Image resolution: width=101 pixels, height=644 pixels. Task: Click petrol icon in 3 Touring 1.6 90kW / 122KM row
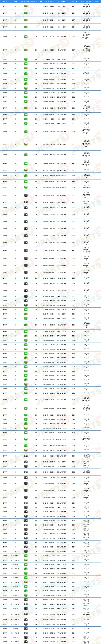tap(26, 556)
